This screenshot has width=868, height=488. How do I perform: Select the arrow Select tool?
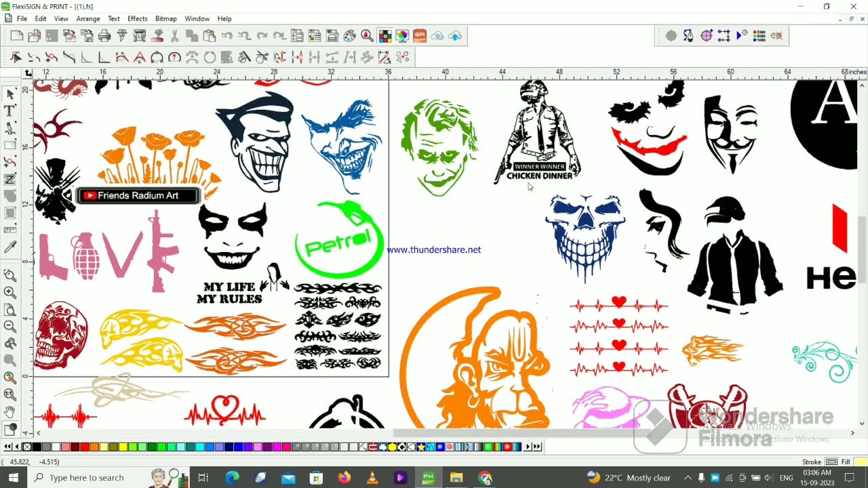click(x=9, y=94)
